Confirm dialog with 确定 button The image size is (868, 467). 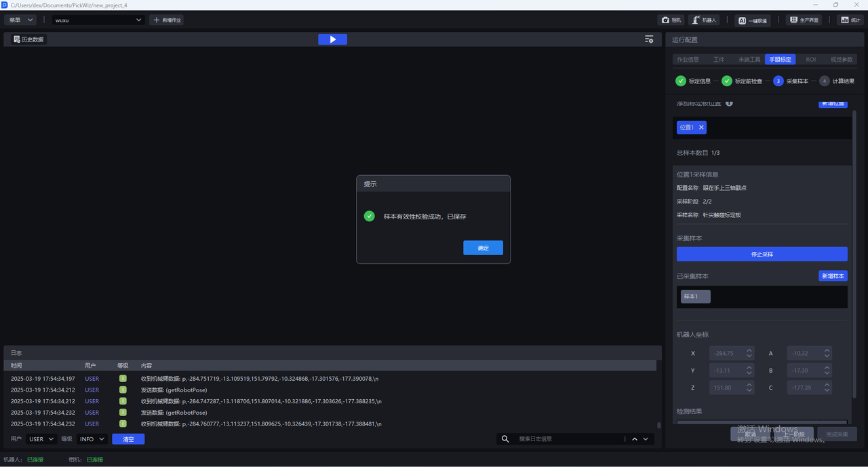[x=483, y=248]
